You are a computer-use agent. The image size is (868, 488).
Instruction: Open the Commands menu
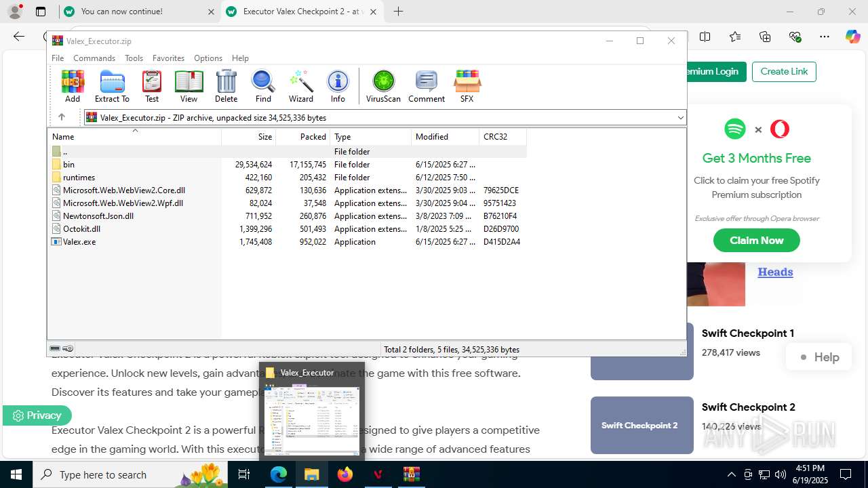pyautogui.click(x=94, y=58)
